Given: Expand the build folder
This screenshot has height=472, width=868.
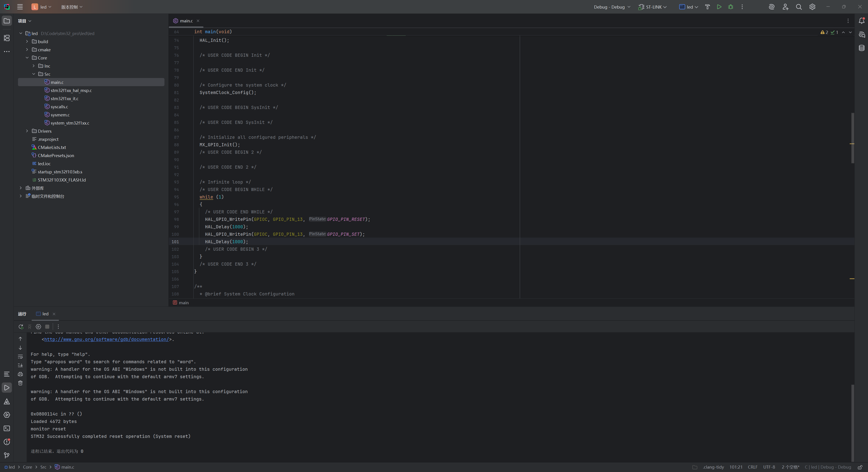Looking at the screenshot, I should (x=27, y=41).
